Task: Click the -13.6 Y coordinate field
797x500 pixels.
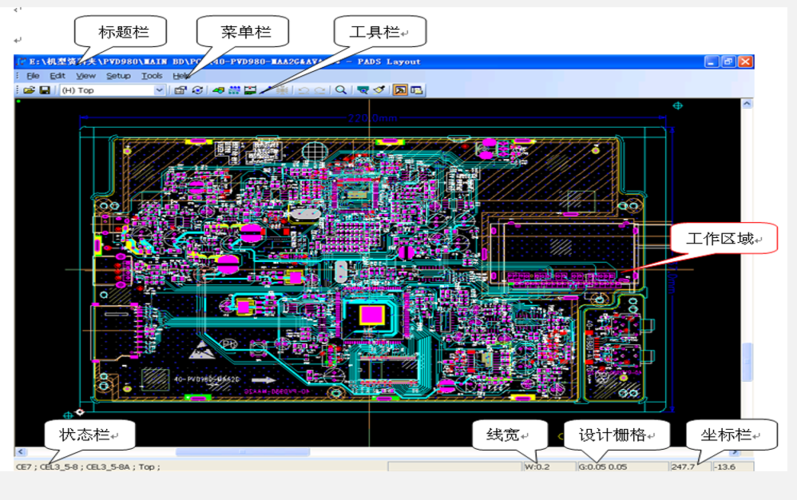Action: [732, 466]
